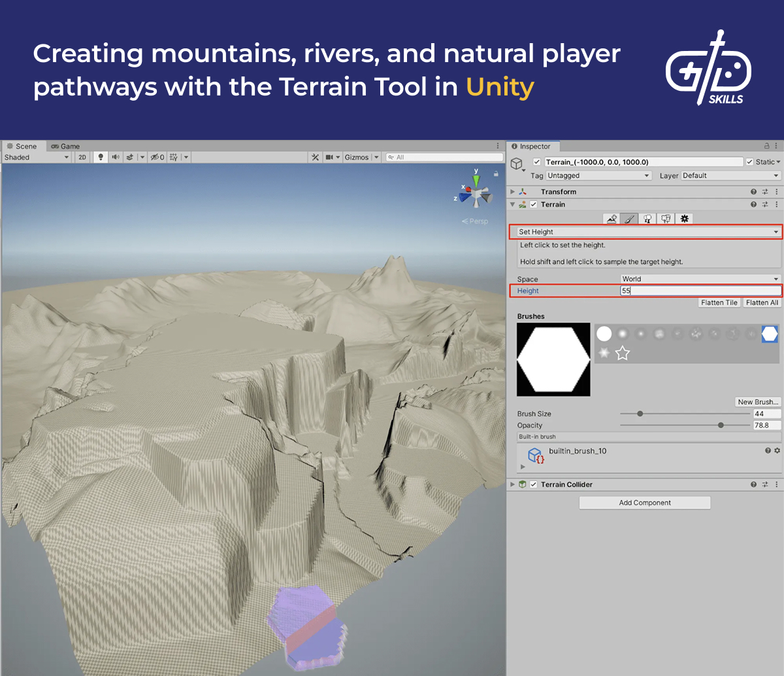Toggle the scene gizmo lock icon
Image resolution: width=784 pixels, height=676 pixels.
pyautogui.click(x=496, y=174)
